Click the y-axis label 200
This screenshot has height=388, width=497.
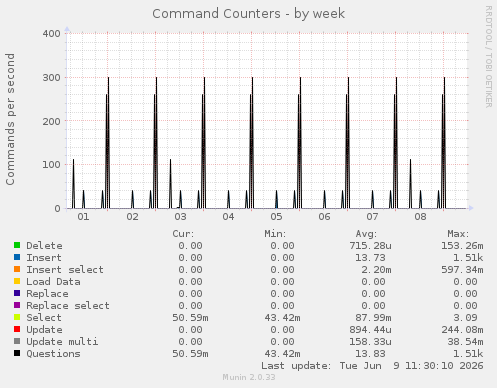pos(52,121)
